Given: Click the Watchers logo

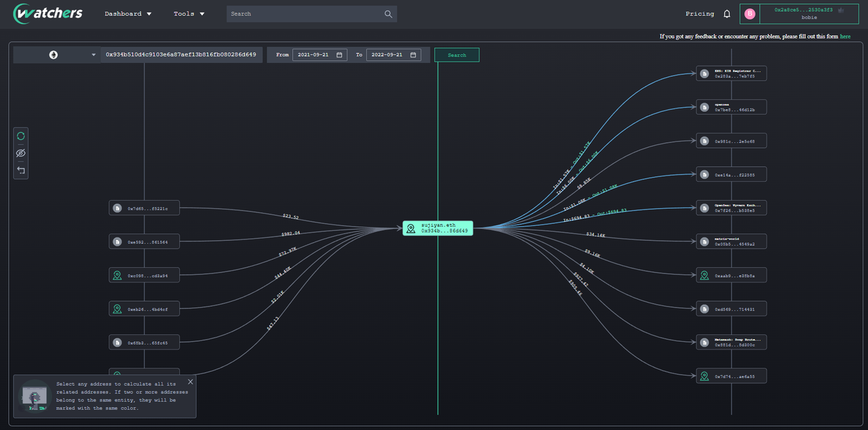Looking at the screenshot, I should click(x=48, y=14).
